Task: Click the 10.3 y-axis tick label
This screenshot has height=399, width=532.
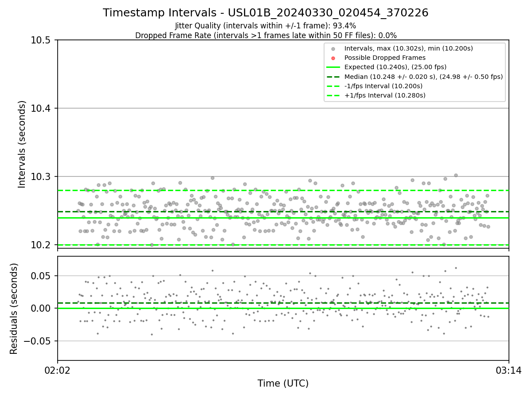Action: 42,177
